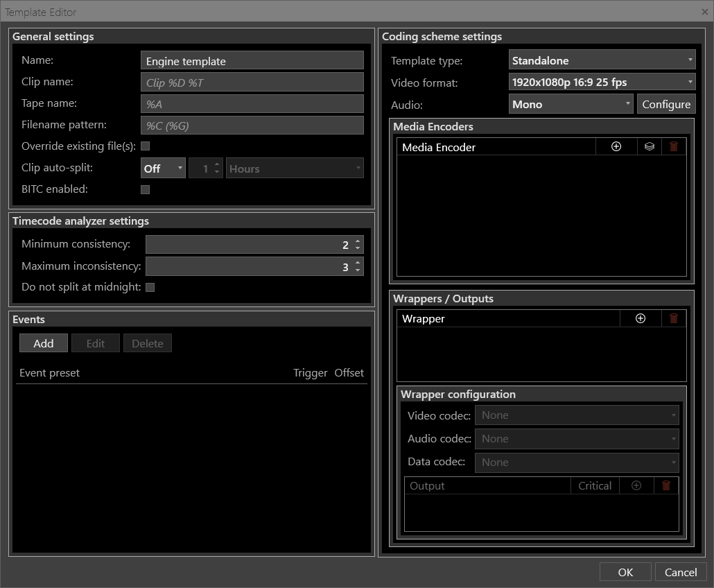
Task: Confirm the template with OK
Action: click(x=625, y=572)
